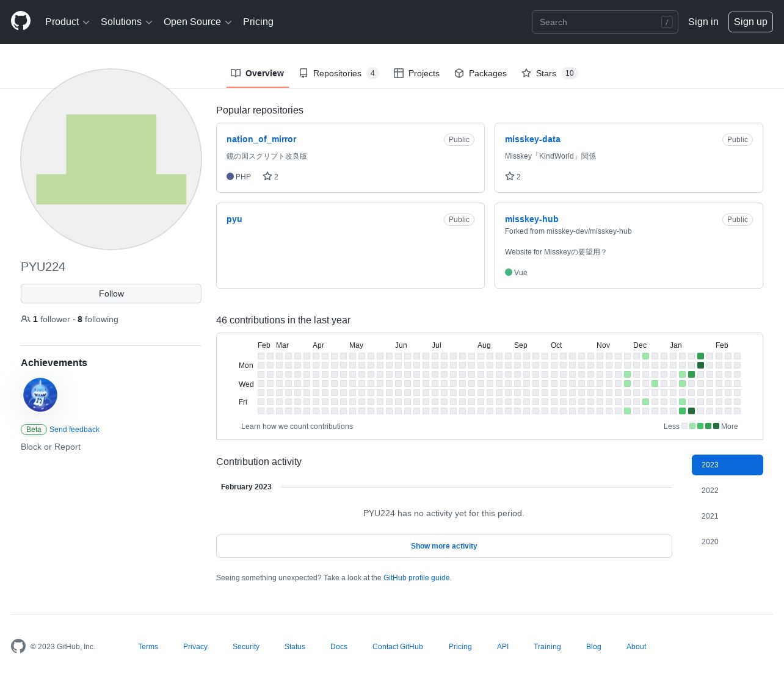784x684 pixels.
Task: Select the 2020 contribution year
Action: (727, 542)
